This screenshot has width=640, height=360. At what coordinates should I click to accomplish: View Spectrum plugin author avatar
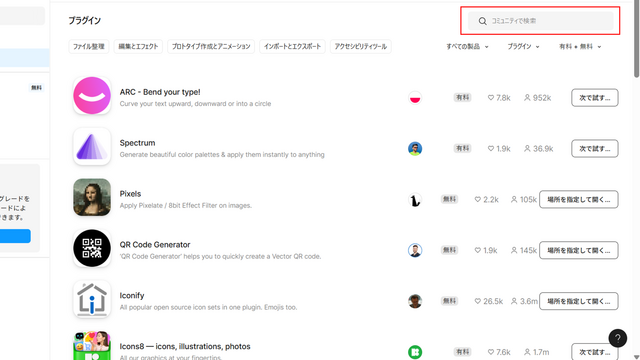point(415,149)
